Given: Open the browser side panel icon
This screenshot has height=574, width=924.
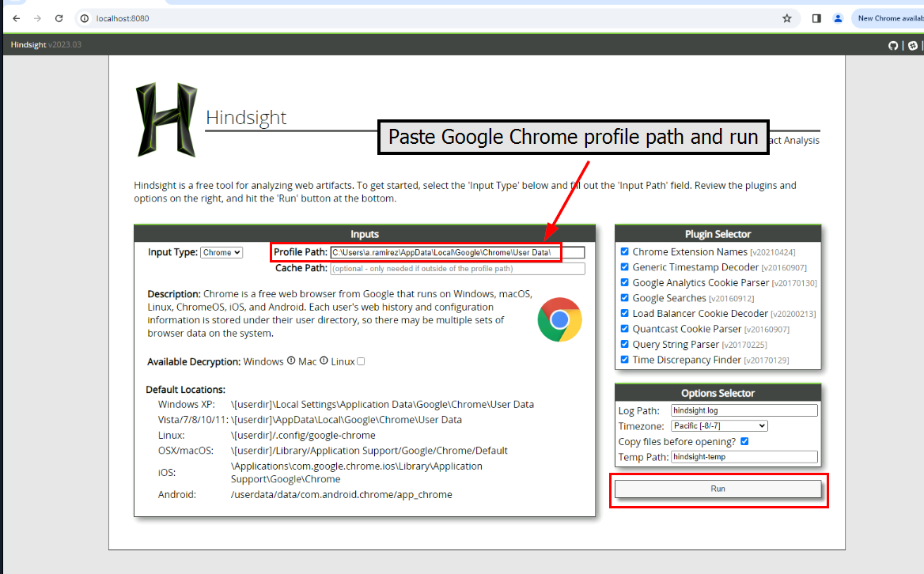Looking at the screenshot, I should coord(816,18).
